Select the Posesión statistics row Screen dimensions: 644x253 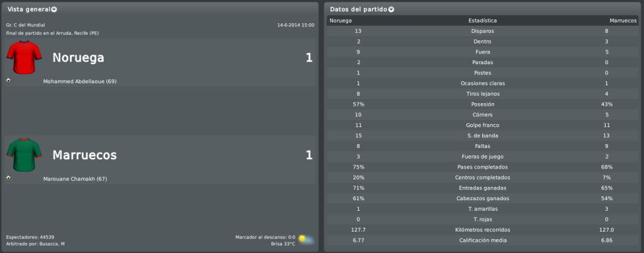point(483,104)
